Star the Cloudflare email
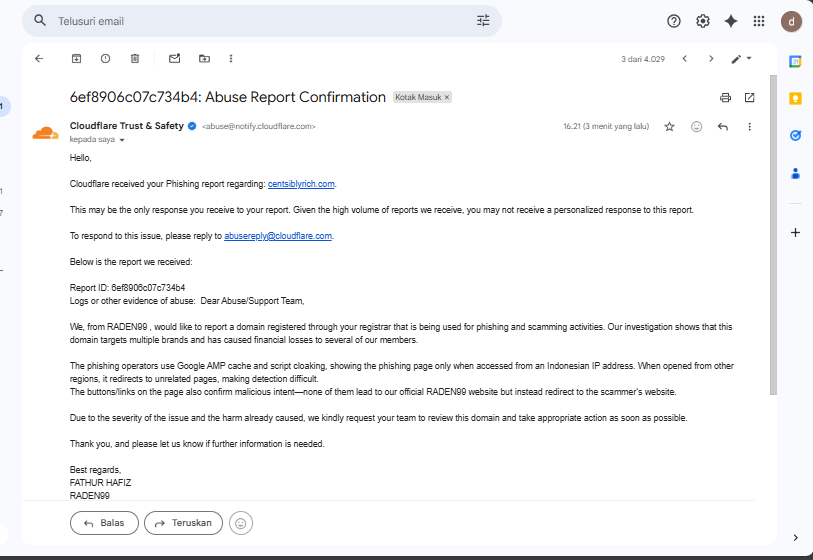This screenshot has height=560, width=813. (669, 127)
